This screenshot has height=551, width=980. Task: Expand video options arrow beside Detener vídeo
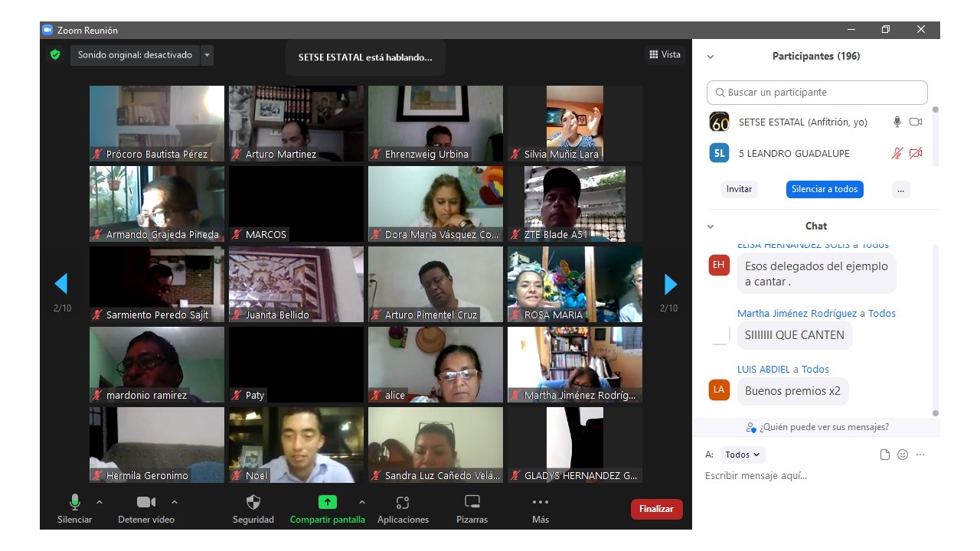click(175, 502)
